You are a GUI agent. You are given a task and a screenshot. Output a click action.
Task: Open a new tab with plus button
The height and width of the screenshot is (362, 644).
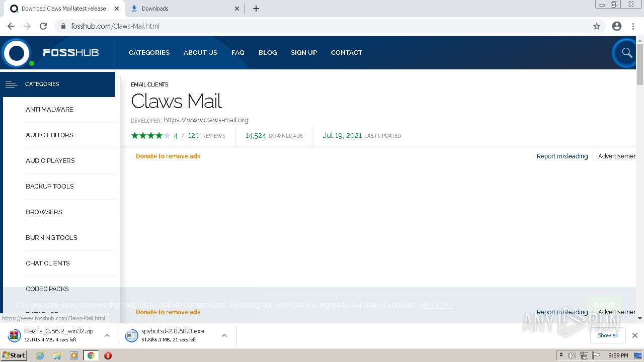coord(256,9)
